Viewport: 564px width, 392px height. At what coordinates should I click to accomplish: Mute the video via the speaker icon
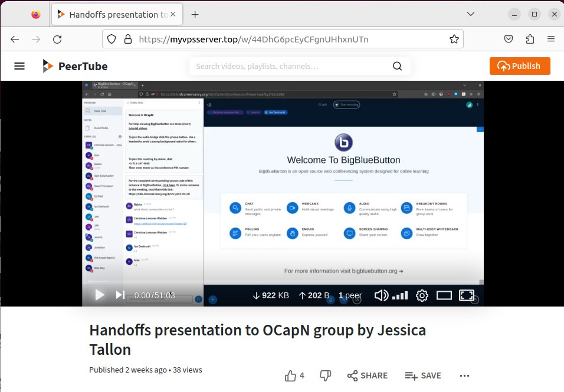[381, 295]
